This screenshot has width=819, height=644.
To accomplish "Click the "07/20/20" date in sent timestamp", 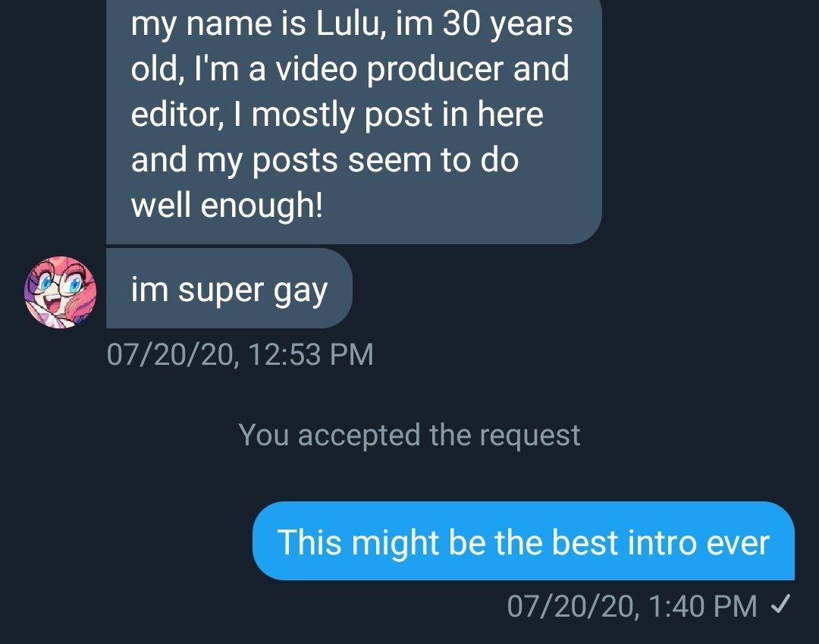I will 570,606.
